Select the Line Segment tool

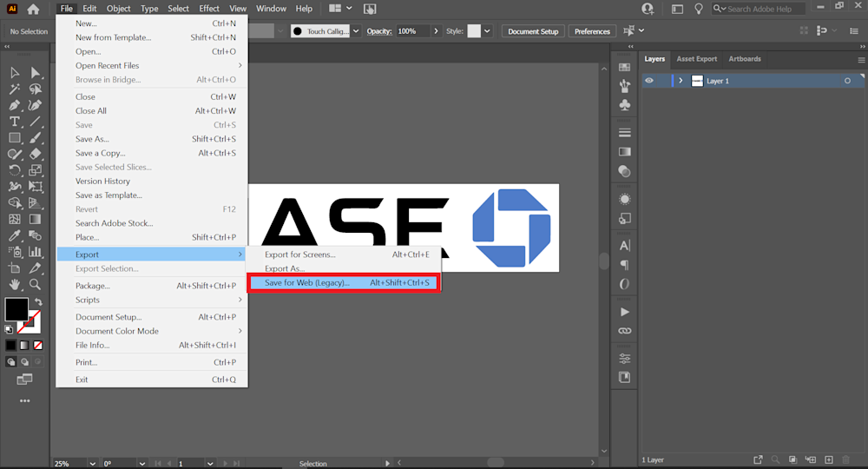[x=36, y=122]
